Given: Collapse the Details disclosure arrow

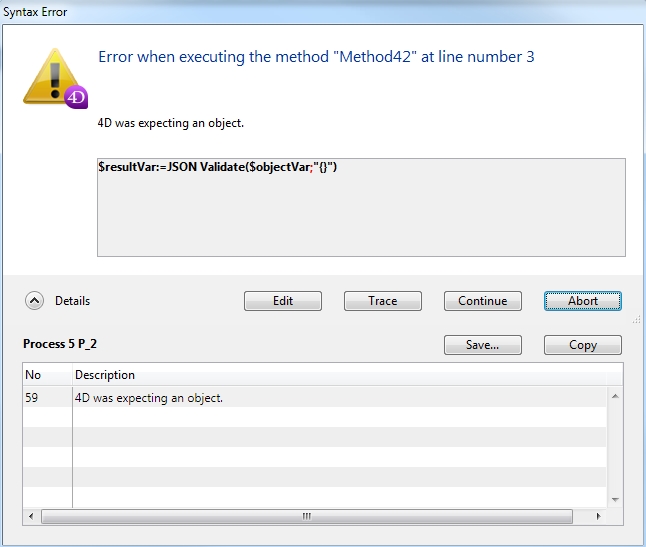Looking at the screenshot, I should coord(34,300).
